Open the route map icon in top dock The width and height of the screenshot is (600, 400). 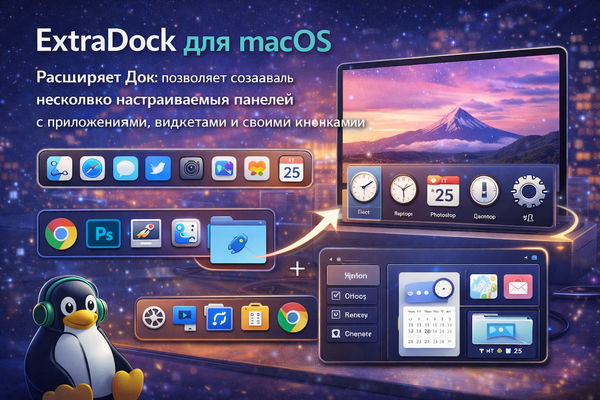(x=59, y=168)
